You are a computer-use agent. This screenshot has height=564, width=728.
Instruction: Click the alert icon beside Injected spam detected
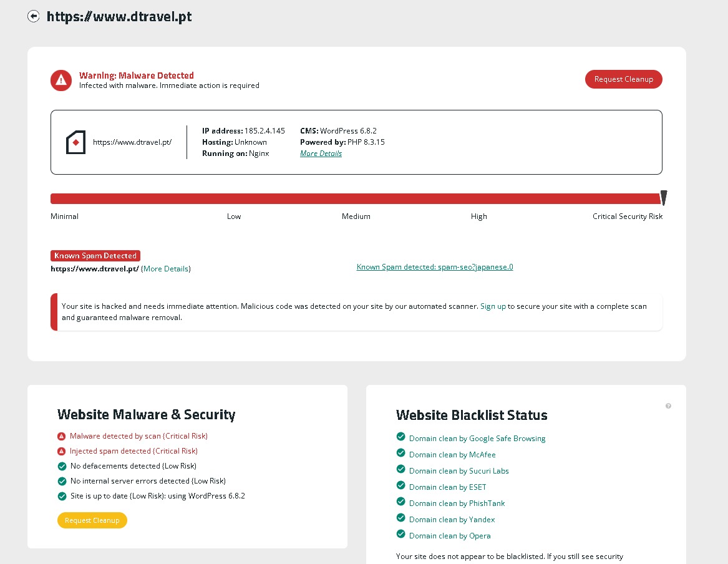[61, 451]
